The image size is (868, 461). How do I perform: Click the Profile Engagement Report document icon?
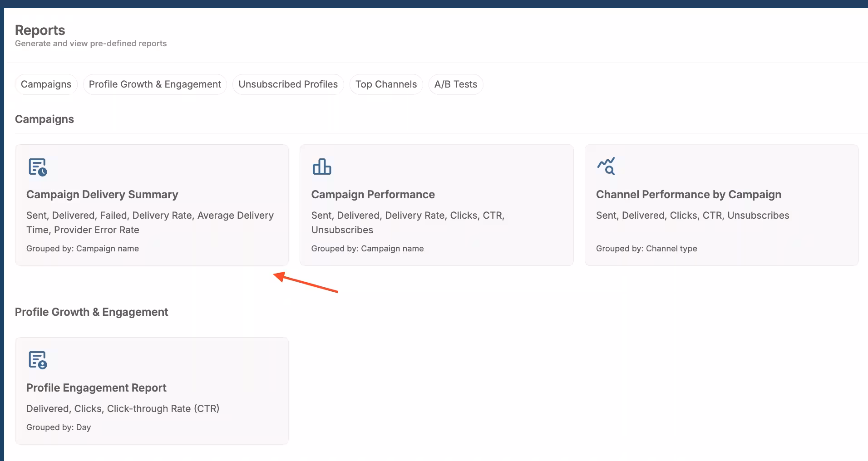pyautogui.click(x=38, y=360)
